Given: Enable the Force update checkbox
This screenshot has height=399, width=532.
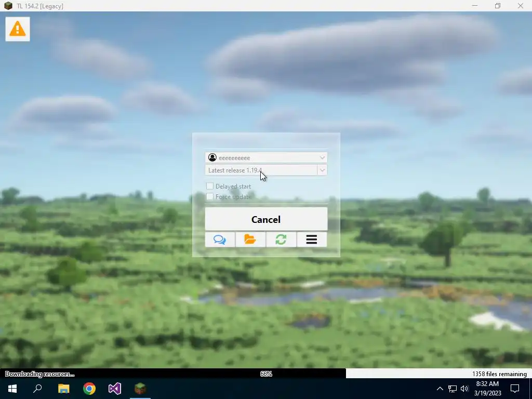Looking at the screenshot, I should 210,196.
